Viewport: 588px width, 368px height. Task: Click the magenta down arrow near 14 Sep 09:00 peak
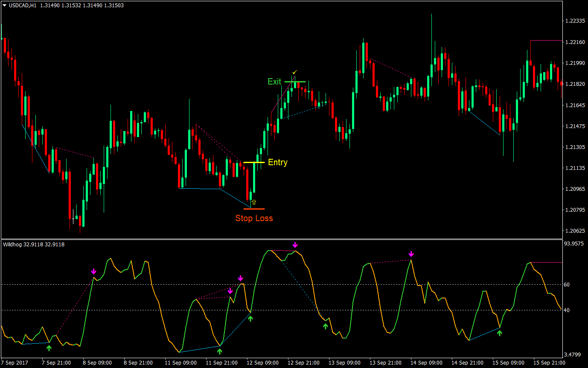(410, 254)
